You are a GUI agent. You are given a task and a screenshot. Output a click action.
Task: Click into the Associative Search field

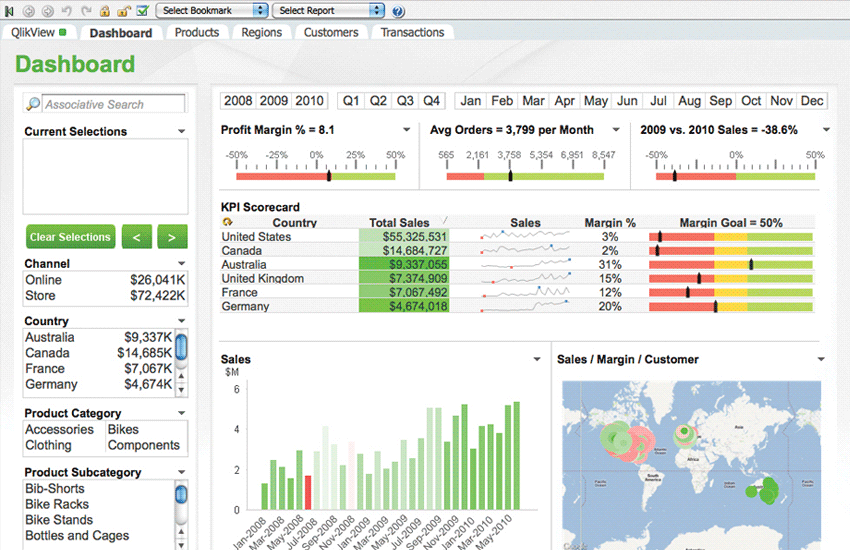(113, 104)
